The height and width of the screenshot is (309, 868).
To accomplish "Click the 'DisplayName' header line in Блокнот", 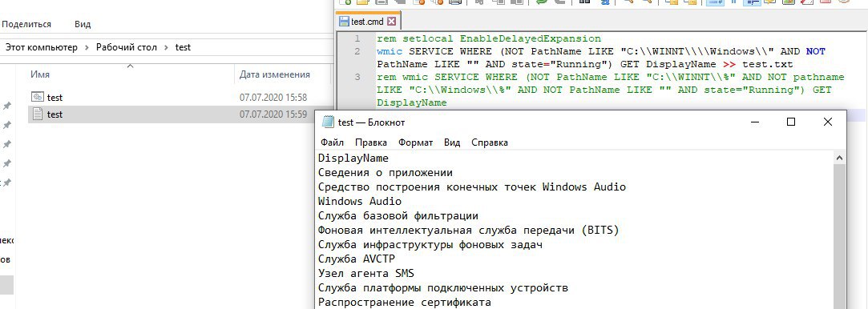I will 353,158.
